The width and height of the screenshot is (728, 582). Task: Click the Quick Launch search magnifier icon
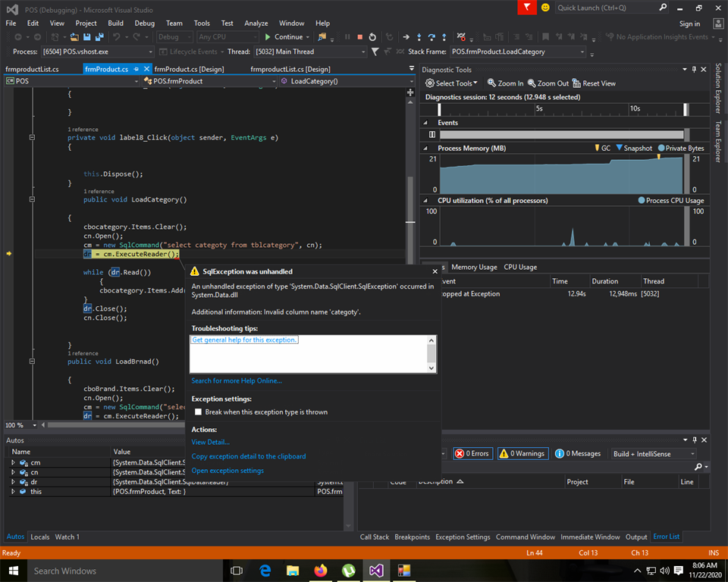[663, 8]
